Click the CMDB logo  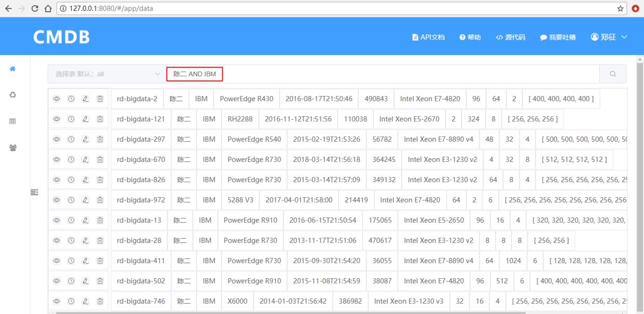point(61,37)
